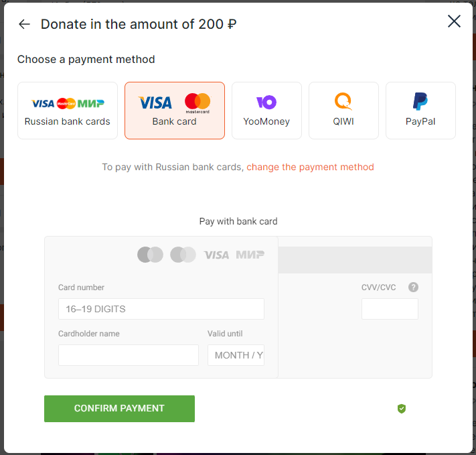Open the CVV/CVC help question mark
476x455 pixels.
tap(413, 287)
